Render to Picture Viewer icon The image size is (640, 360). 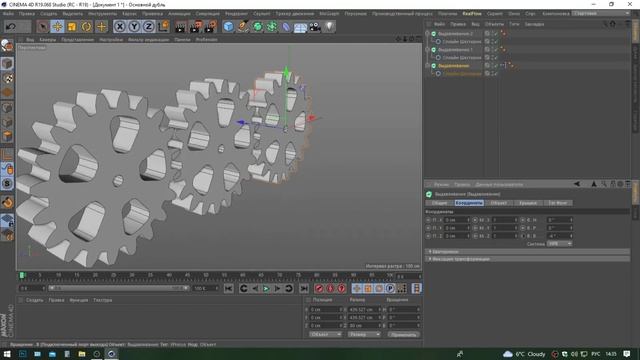[x=196, y=27]
